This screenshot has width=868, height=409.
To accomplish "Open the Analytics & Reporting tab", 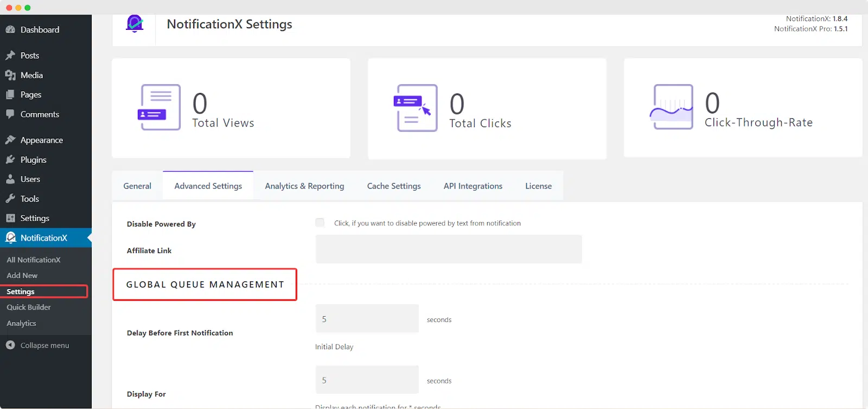I will tap(304, 186).
